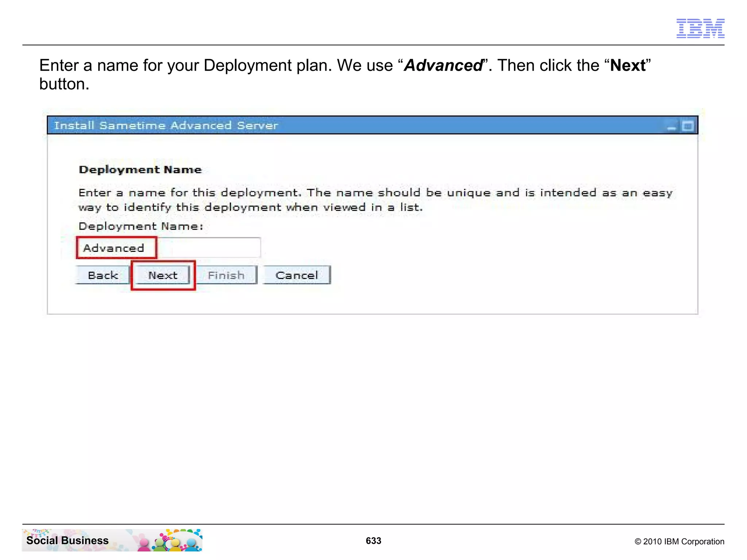Click the IBM logo
Image resolution: width=747 pixels, height=560 pixels.
point(700,28)
